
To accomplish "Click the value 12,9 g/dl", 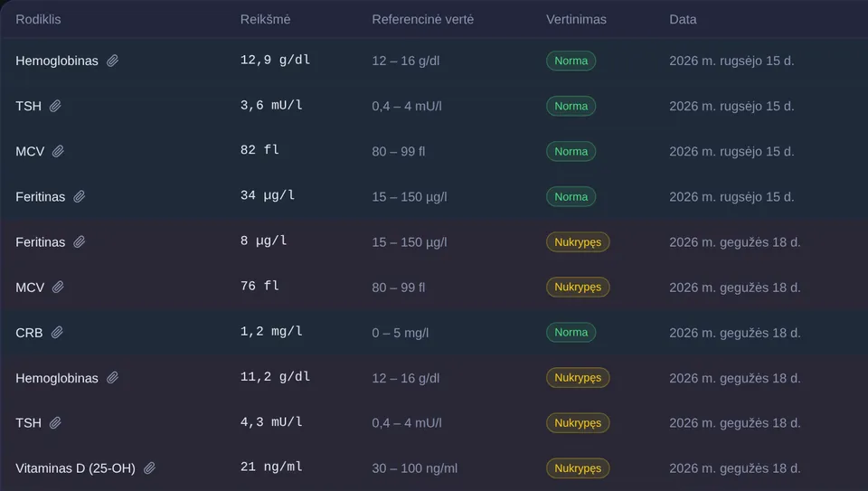I will point(275,61).
